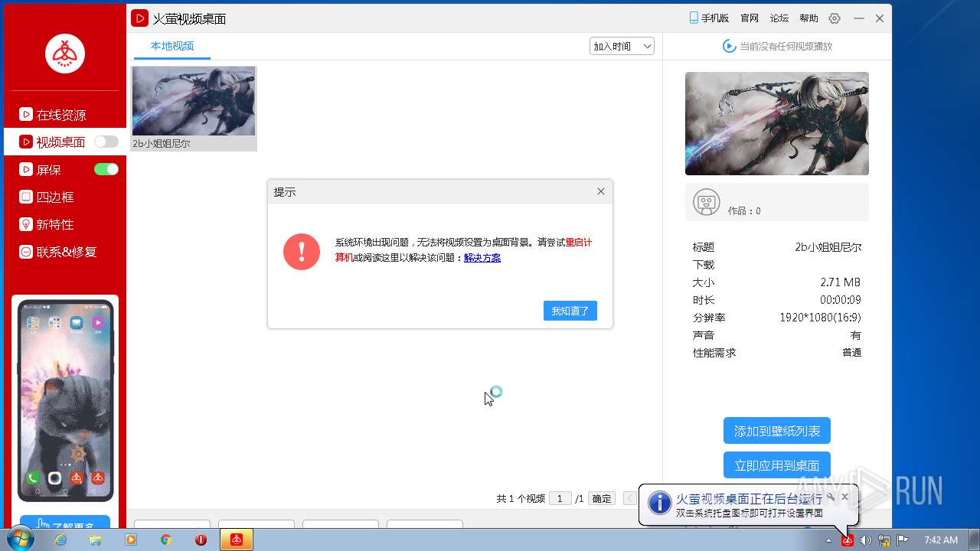980x551 pixels.
Task: Close the 提示 dialog with the X
Action: [601, 191]
